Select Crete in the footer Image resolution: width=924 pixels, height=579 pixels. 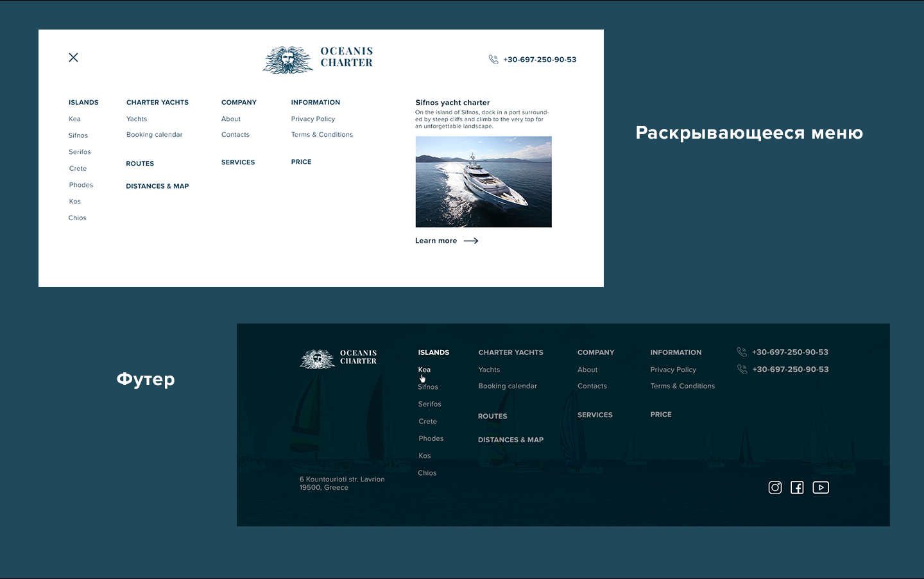click(427, 422)
